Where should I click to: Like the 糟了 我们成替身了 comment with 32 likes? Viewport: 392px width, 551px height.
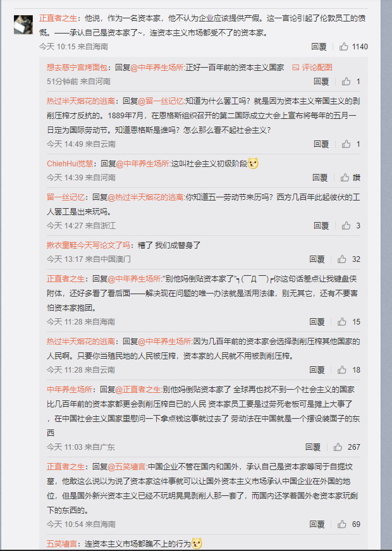(342, 259)
